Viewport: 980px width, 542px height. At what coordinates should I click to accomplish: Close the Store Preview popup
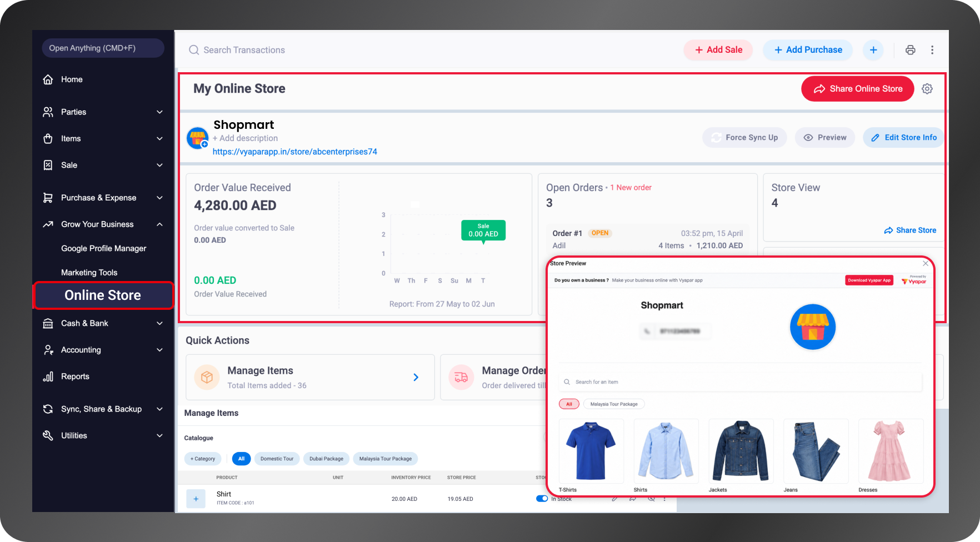click(x=926, y=264)
